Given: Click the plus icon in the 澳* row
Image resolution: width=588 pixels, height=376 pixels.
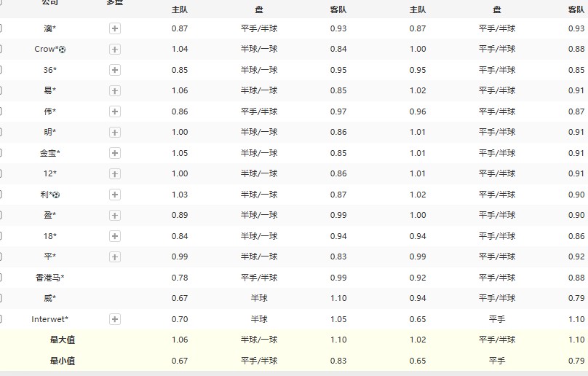Looking at the screenshot, I should [115, 28].
